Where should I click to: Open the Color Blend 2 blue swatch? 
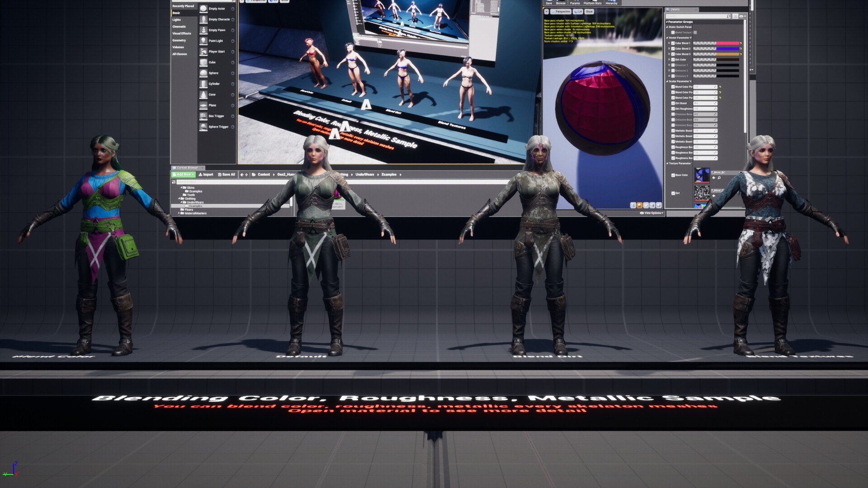coord(727,49)
